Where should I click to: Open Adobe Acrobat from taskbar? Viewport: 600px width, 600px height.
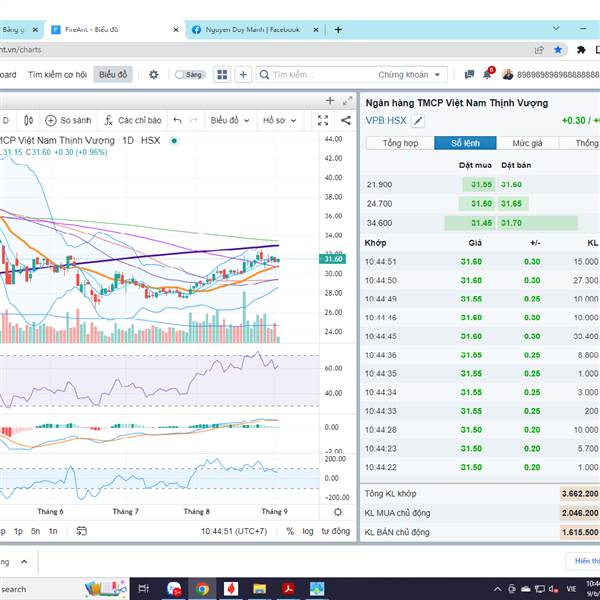(288, 589)
